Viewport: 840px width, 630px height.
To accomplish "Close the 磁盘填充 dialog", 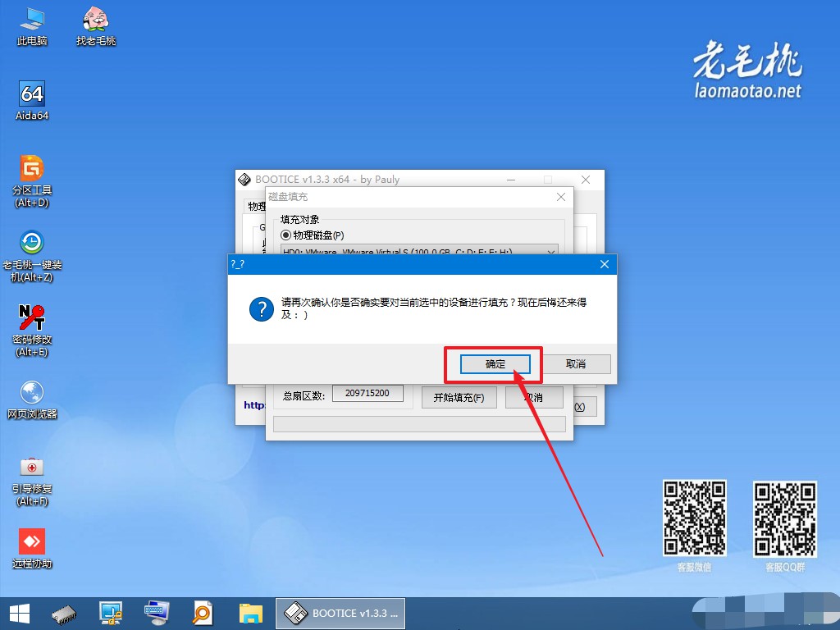I will [x=561, y=197].
